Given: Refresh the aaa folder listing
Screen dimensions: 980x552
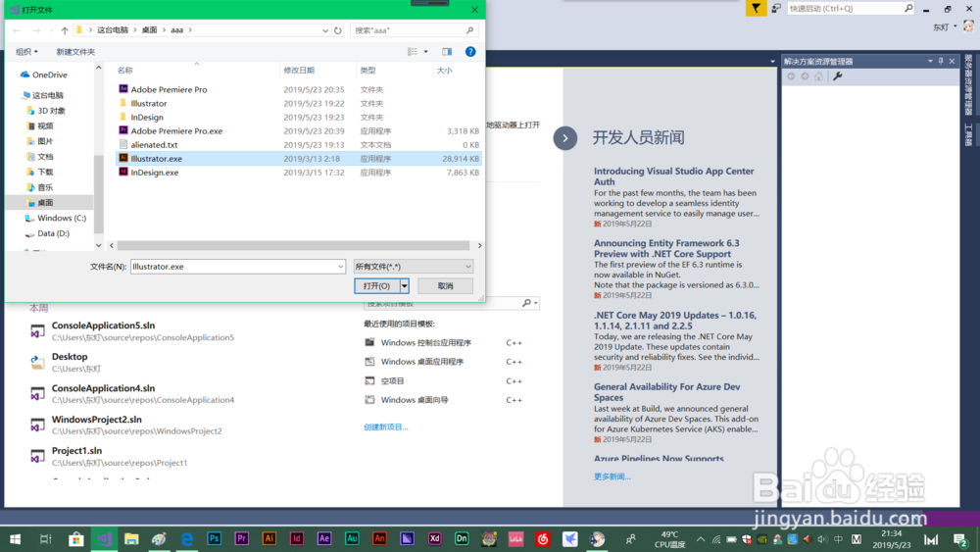Looking at the screenshot, I should 338,30.
